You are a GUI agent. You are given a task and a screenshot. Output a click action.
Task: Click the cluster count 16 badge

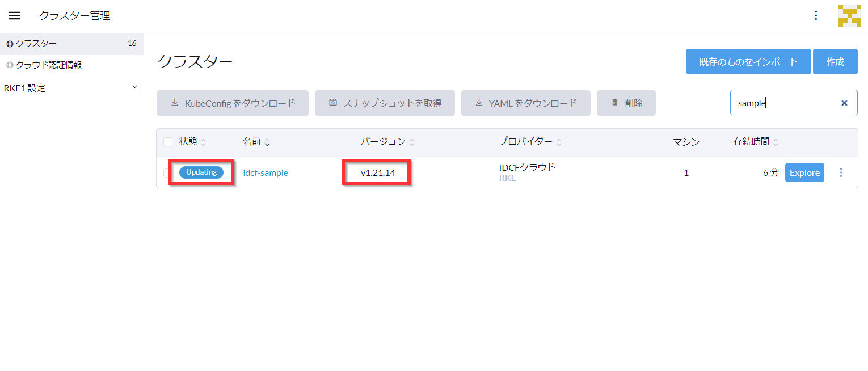(x=132, y=44)
